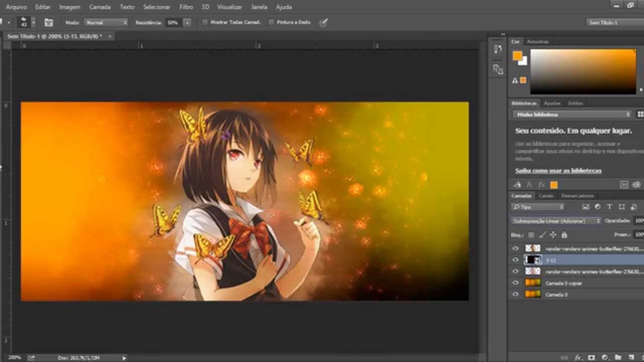Filter layers by pixel layer icon
The width and height of the screenshot is (644, 362).
pyautogui.click(x=586, y=207)
